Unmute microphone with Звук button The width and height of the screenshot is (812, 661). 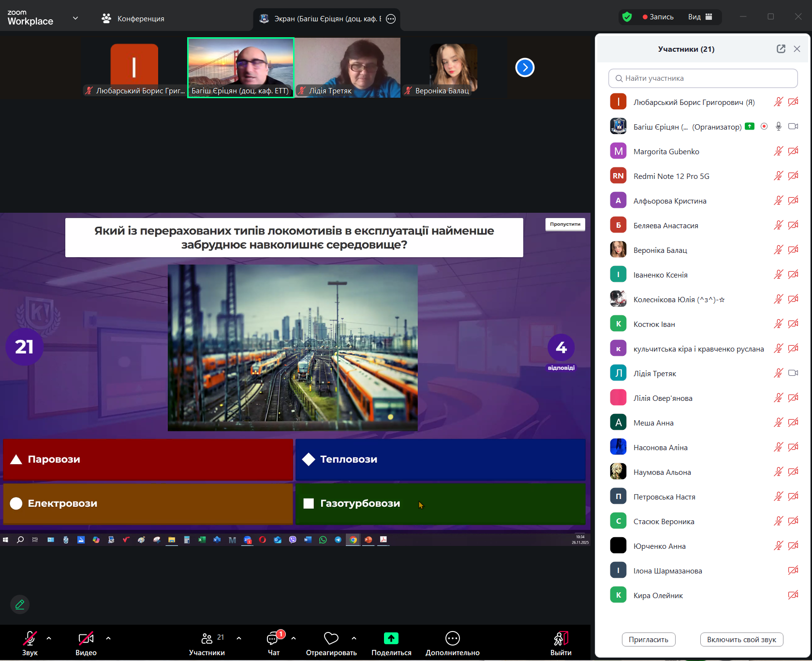(30, 639)
